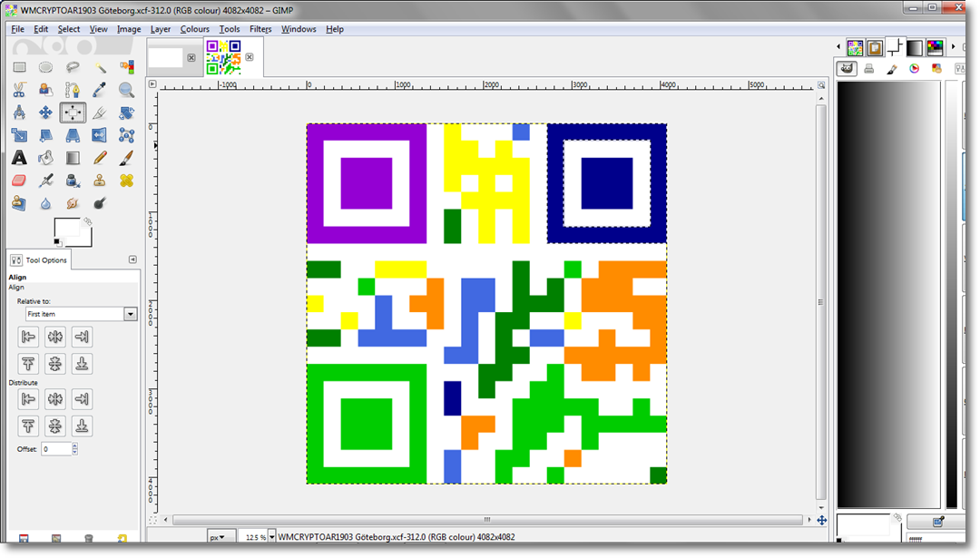Viewport: 980px width, 558px height.
Task: Select the Blend gradient tool
Action: coord(73,158)
